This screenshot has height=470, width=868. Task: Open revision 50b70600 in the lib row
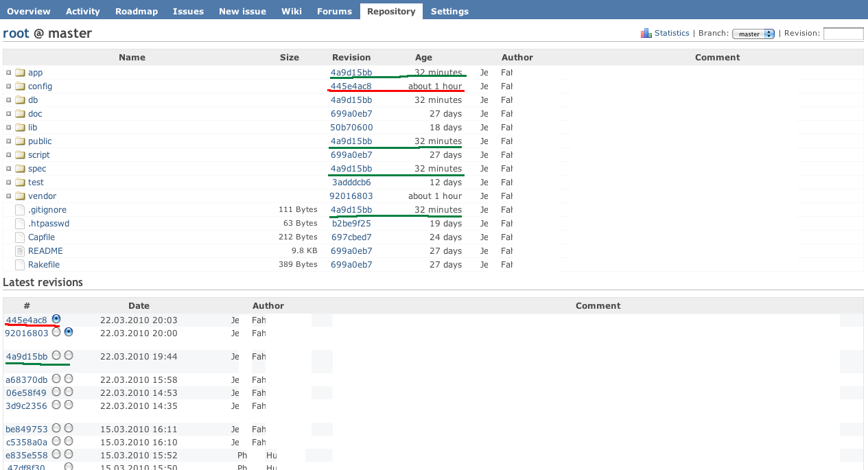pos(352,128)
